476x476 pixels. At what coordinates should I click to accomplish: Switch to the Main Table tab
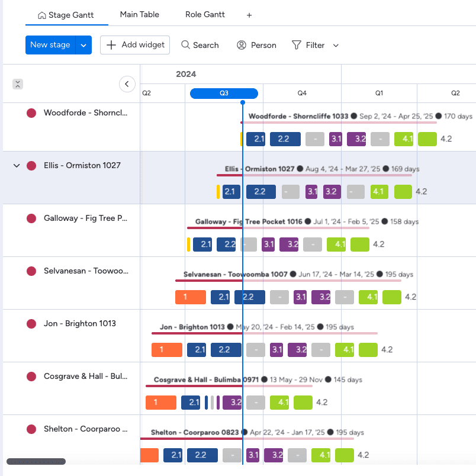click(x=139, y=14)
